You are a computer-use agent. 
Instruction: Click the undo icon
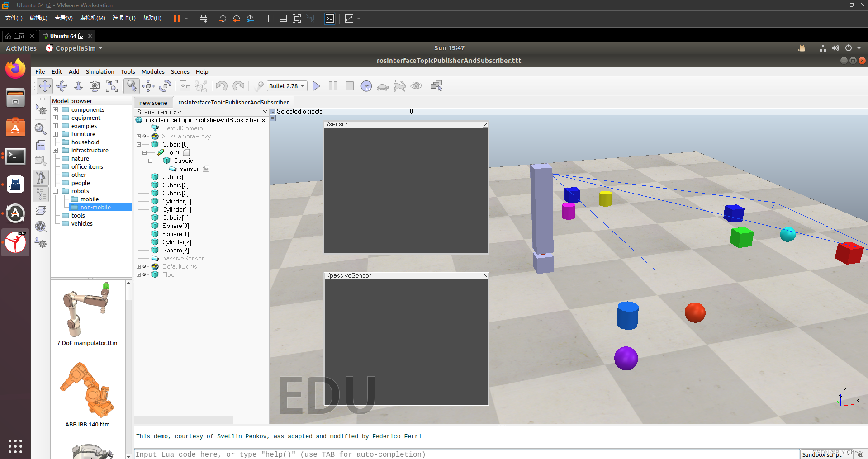click(221, 86)
